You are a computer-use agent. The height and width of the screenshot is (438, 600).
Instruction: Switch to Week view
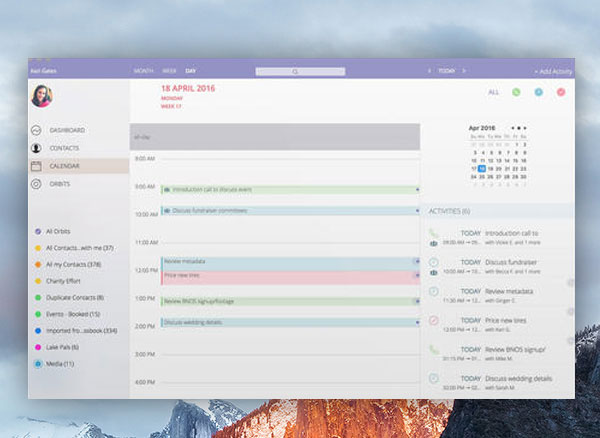point(169,71)
